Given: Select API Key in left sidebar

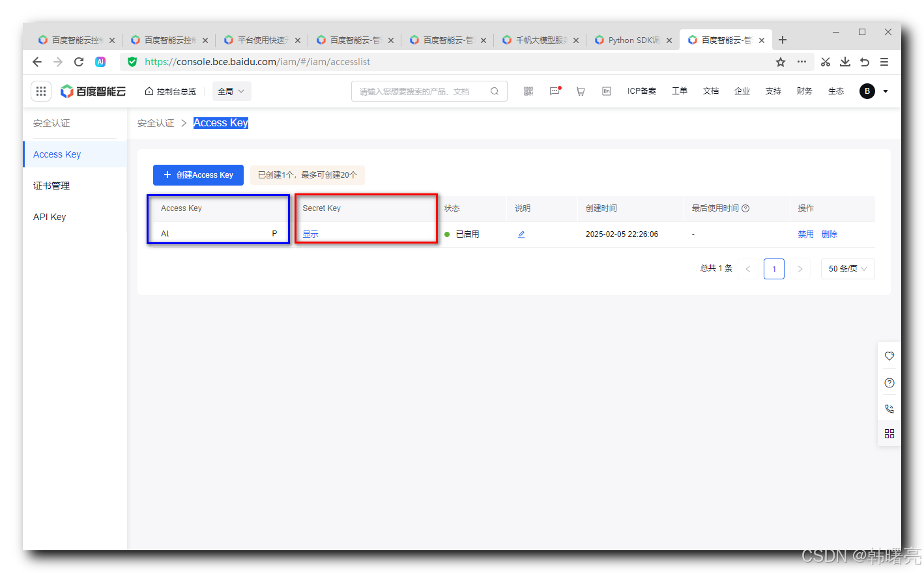Looking at the screenshot, I should click(75, 217).
